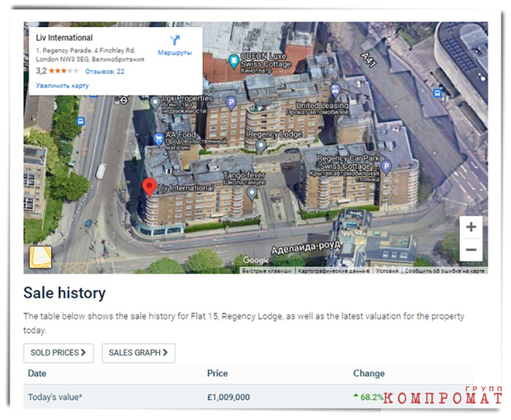Open the Отзывов: 22 reviews link
This screenshot has height=420, width=511.
(105, 71)
